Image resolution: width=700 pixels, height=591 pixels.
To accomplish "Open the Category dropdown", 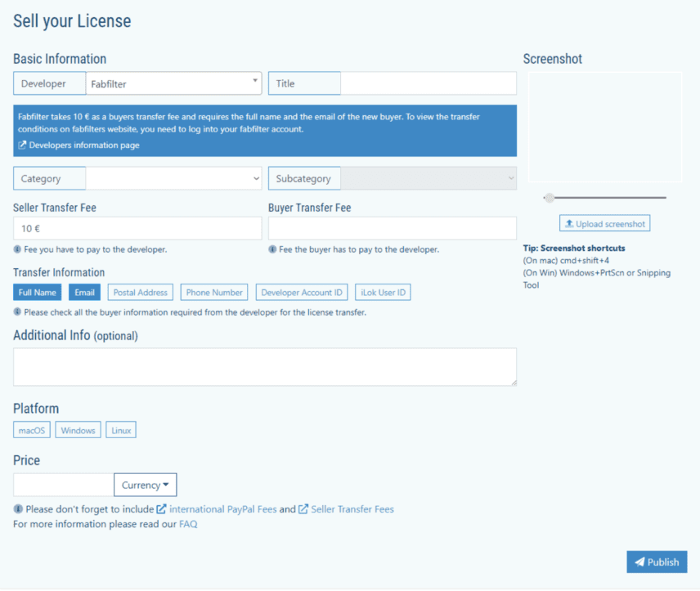I will (174, 178).
